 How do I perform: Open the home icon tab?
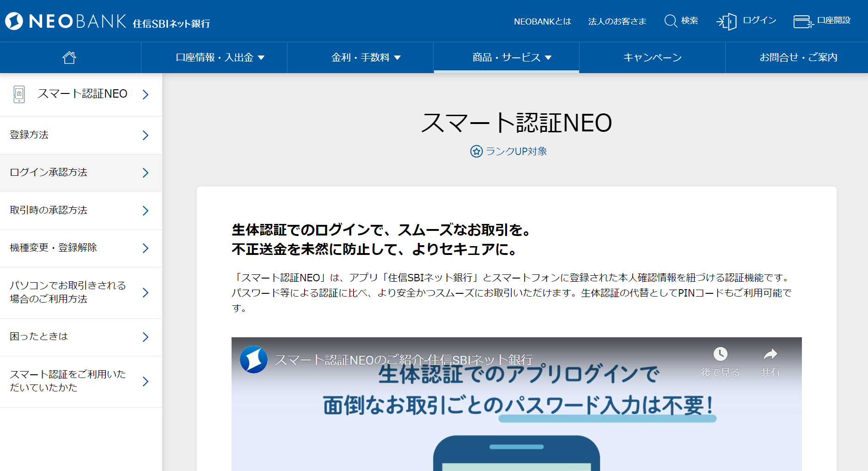(x=69, y=57)
